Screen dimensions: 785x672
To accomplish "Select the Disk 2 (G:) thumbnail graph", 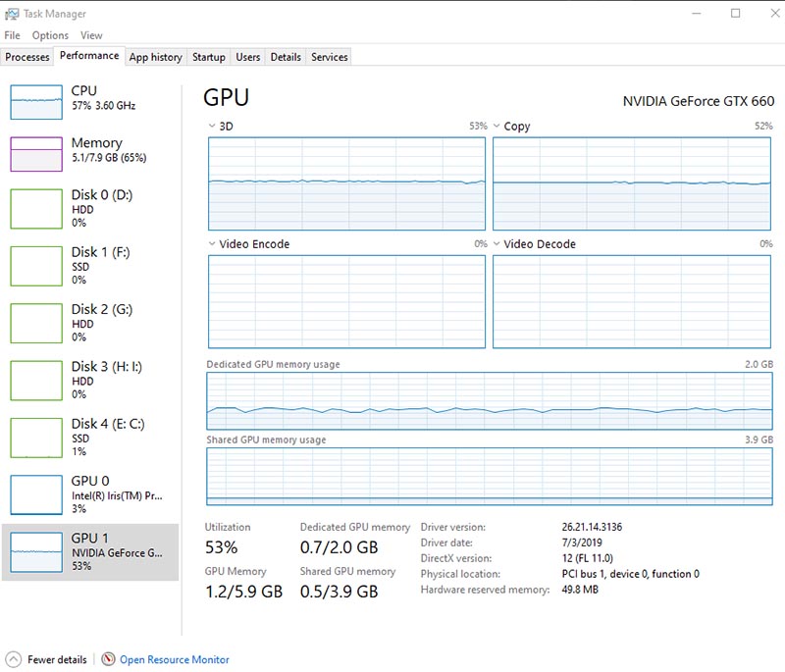I will (36, 323).
